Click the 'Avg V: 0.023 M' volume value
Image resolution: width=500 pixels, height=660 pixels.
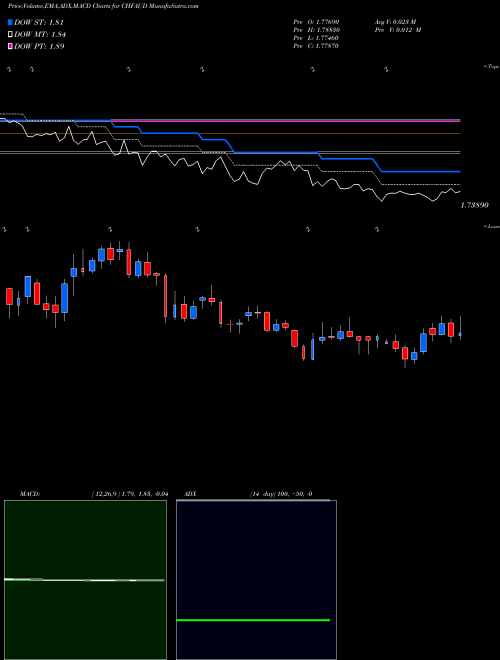(395, 21)
